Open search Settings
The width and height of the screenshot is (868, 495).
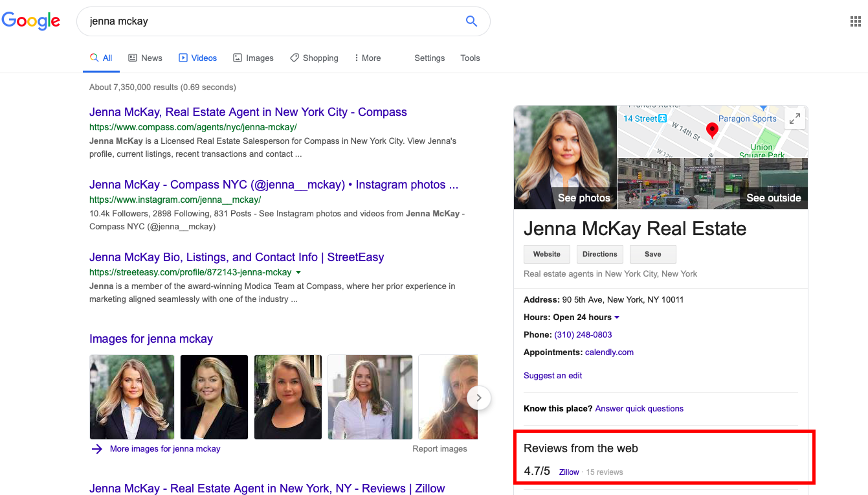(430, 58)
